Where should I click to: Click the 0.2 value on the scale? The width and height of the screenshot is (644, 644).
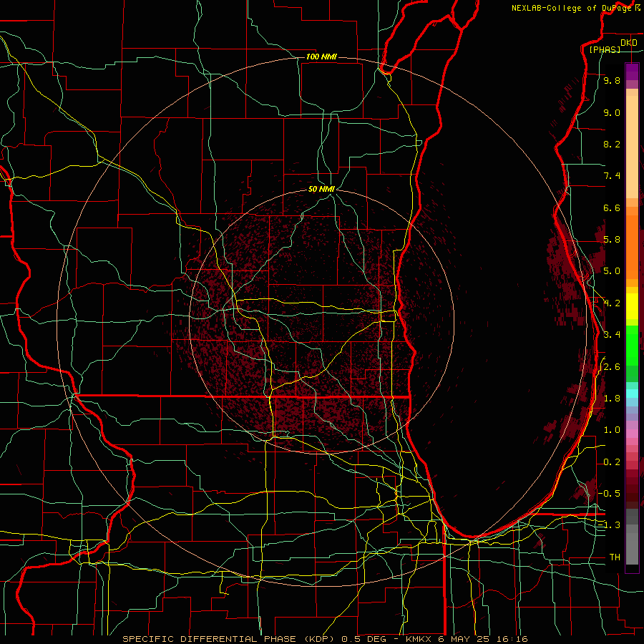(x=612, y=462)
